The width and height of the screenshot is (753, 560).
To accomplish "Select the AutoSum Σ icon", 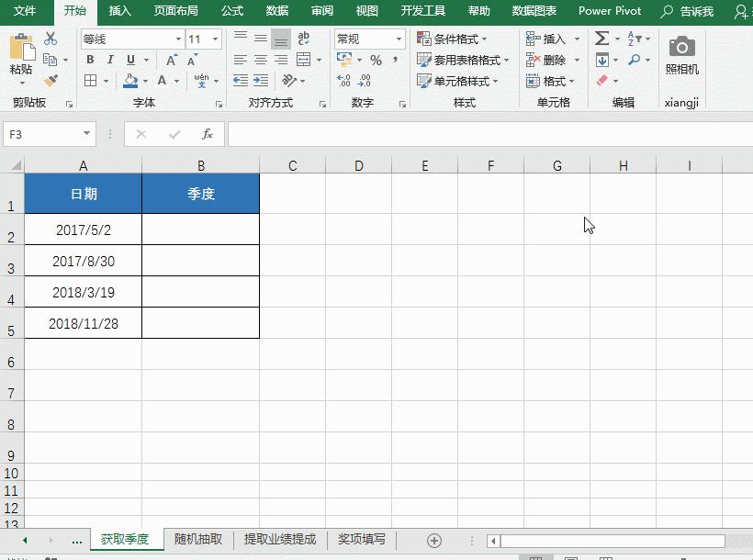I will coord(601,38).
